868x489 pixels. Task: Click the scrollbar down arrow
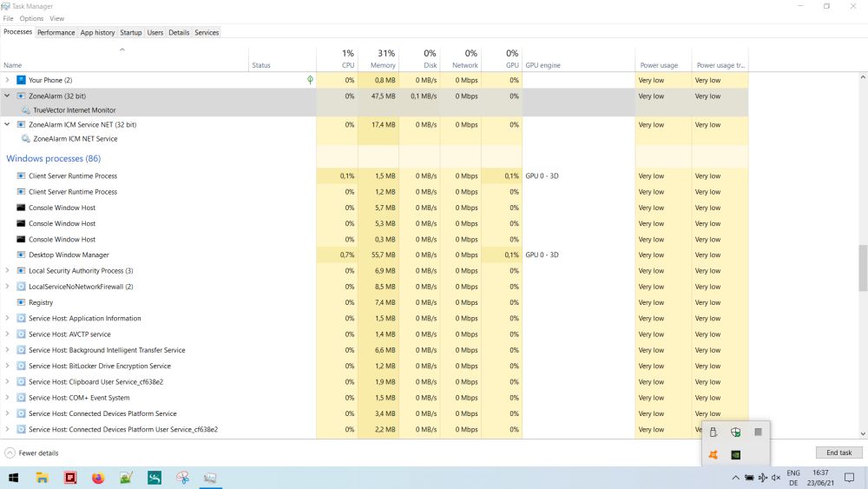[x=863, y=434]
